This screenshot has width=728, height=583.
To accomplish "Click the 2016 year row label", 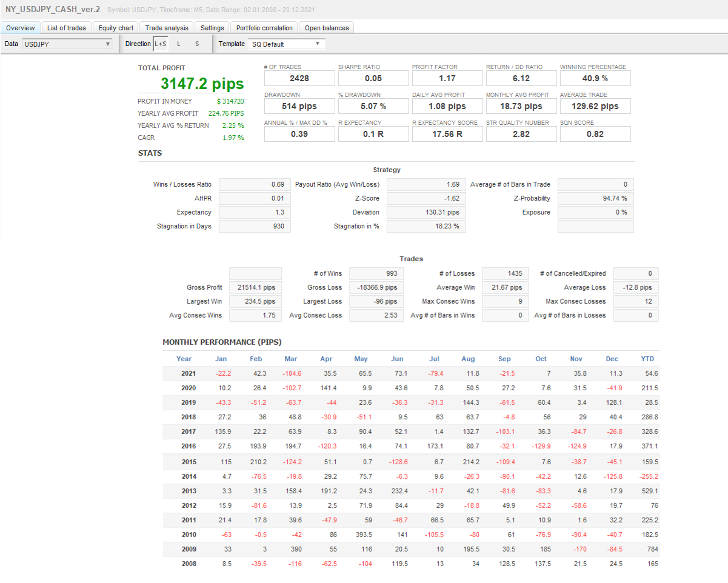I will [189, 446].
